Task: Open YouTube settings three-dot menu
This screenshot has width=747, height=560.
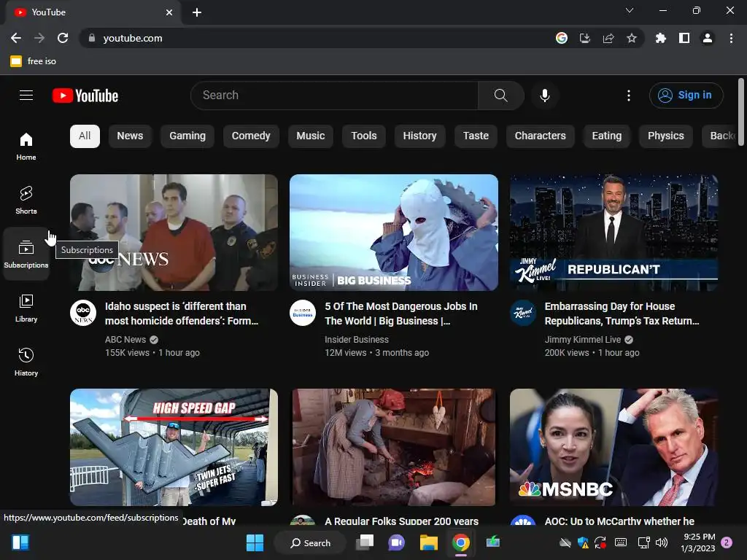Action: pyautogui.click(x=628, y=96)
